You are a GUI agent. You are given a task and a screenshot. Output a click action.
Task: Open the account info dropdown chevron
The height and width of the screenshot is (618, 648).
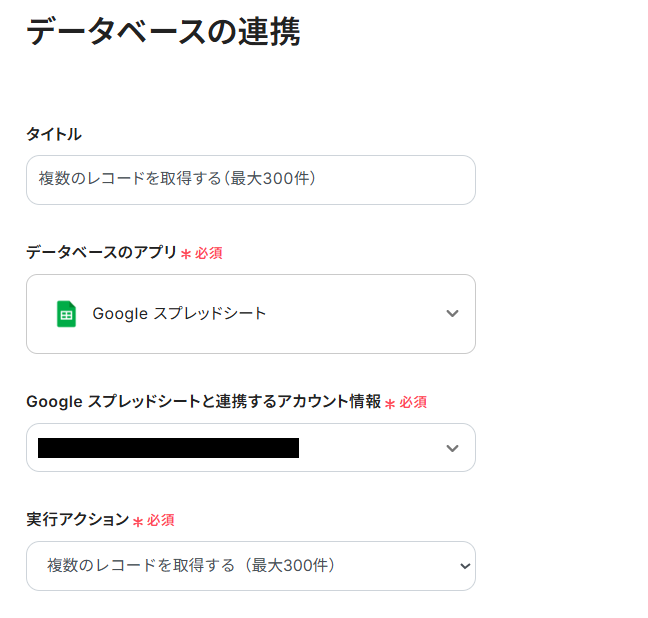tap(452, 448)
